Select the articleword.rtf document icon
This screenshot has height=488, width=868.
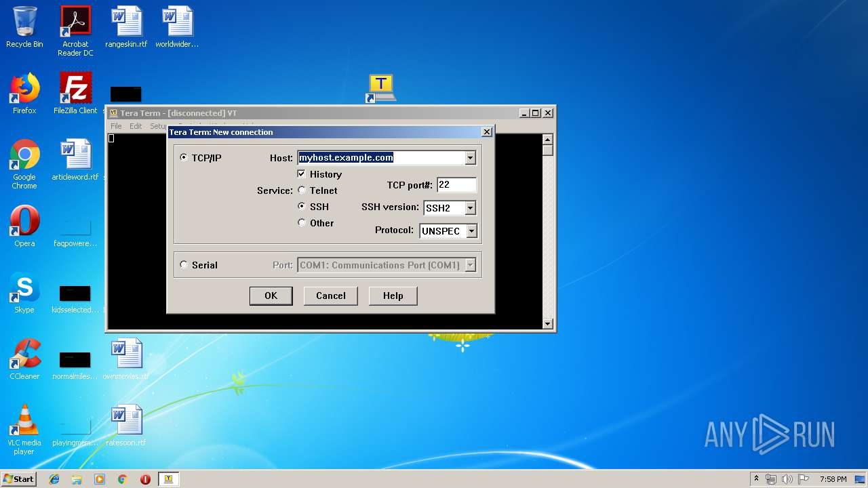[x=75, y=160]
